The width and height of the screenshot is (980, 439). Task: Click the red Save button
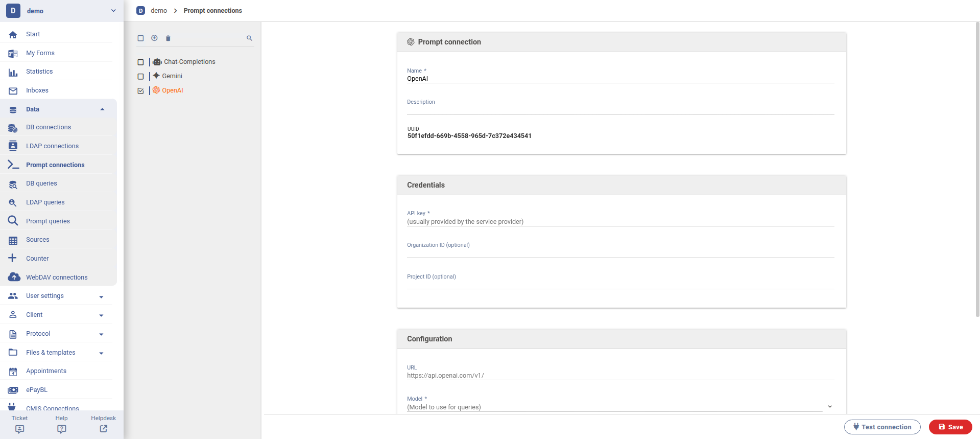coord(950,427)
